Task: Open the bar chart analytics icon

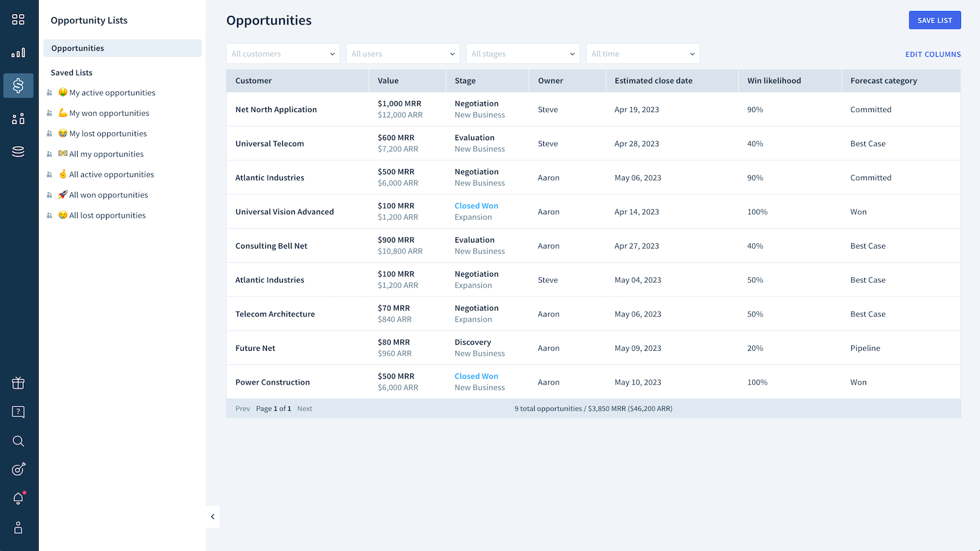Action: tap(18, 53)
